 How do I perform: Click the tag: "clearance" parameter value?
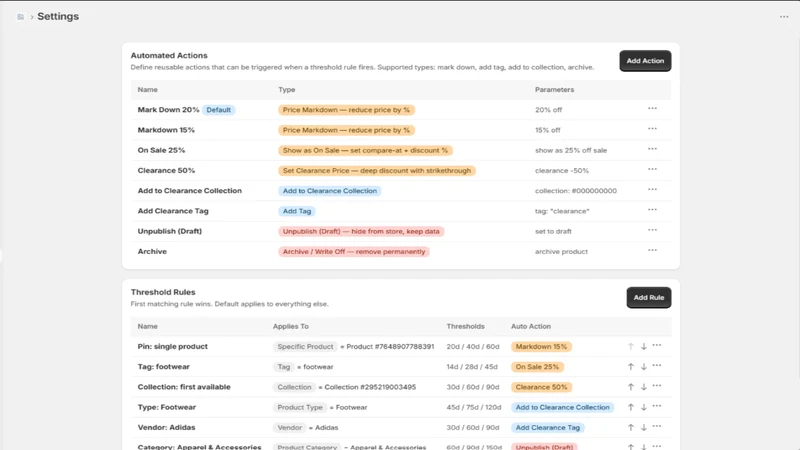coord(562,211)
